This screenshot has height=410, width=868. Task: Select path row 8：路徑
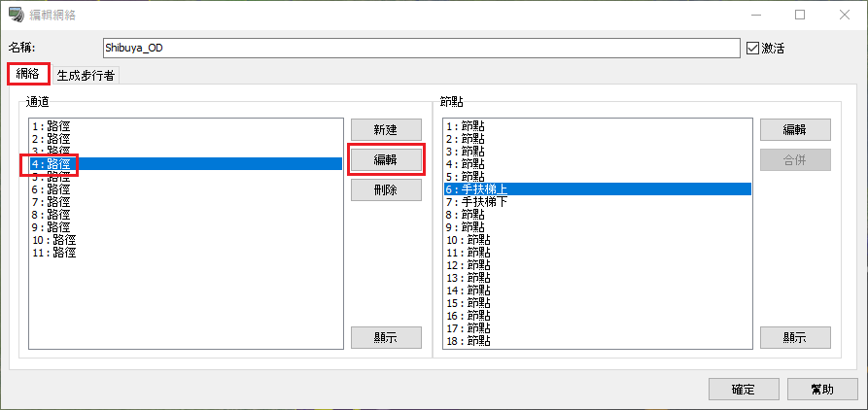coord(186,215)
